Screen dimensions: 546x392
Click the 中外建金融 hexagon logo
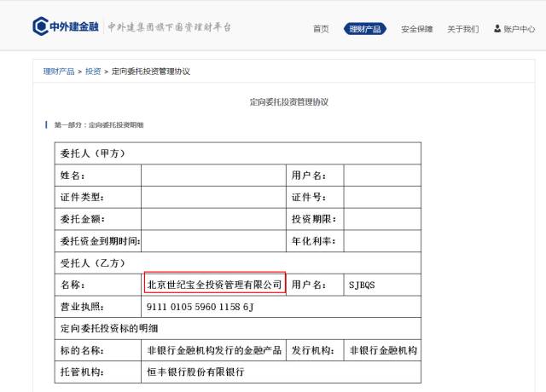pyautogui.click(x=40, y=26)
